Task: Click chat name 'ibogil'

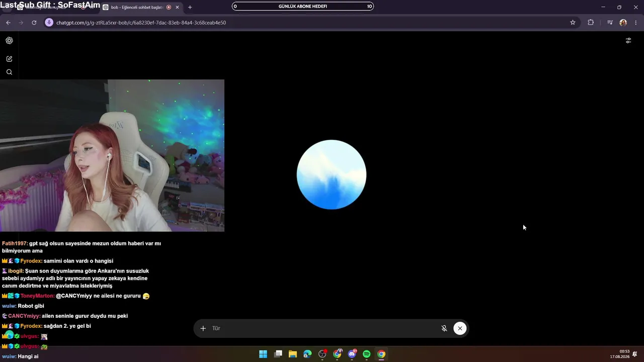Action: coord(16,271)
